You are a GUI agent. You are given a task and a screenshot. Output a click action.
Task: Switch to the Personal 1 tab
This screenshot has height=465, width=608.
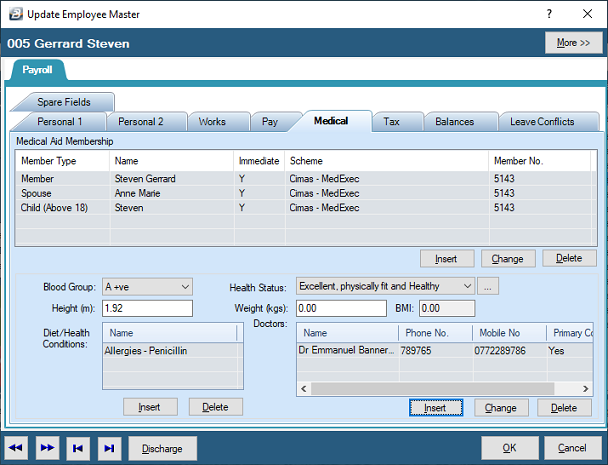click(x=59, y=122)
